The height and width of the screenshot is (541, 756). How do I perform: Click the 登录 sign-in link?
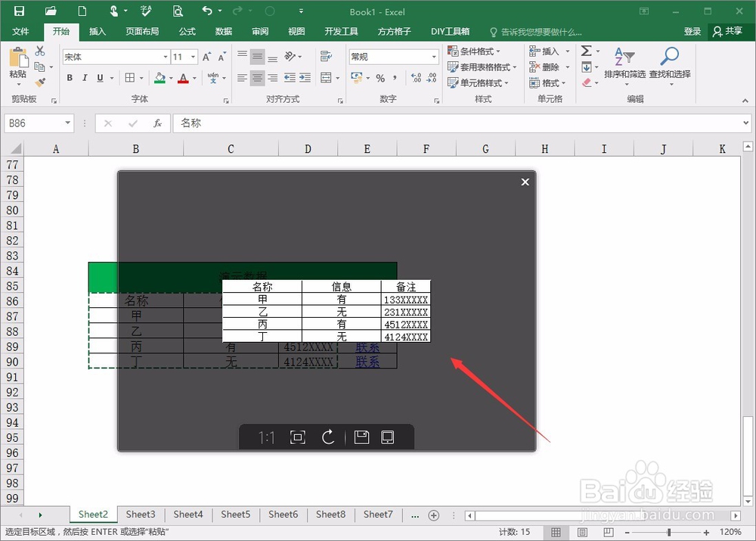(x=692, y=31)
